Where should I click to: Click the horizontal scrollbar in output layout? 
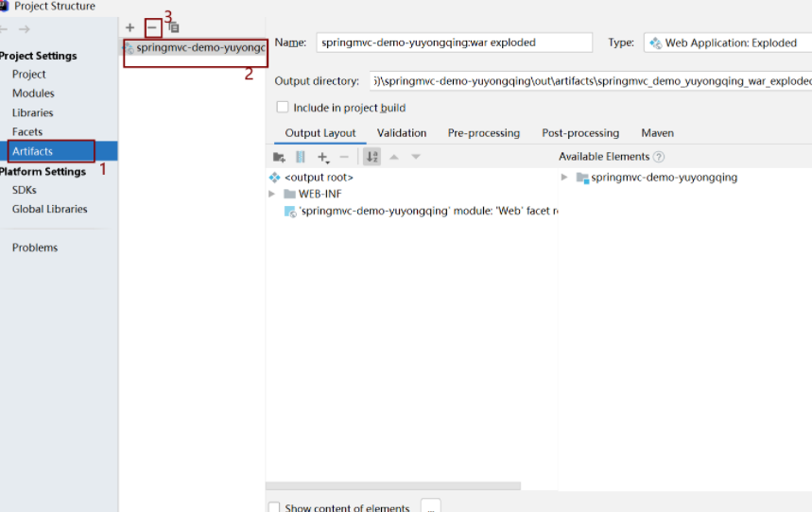pyautogui.click(x=393, y=486)
